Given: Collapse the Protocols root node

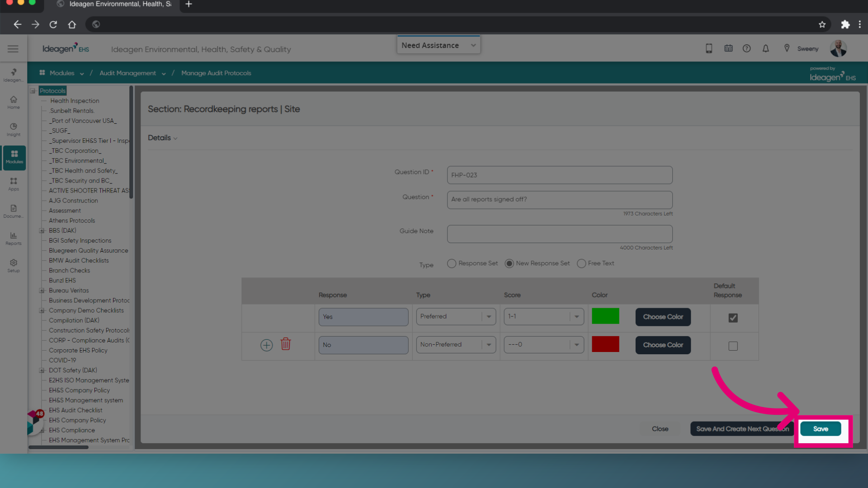Looking at the screenshot, I should pyautogui.click(x=33, y=91).
